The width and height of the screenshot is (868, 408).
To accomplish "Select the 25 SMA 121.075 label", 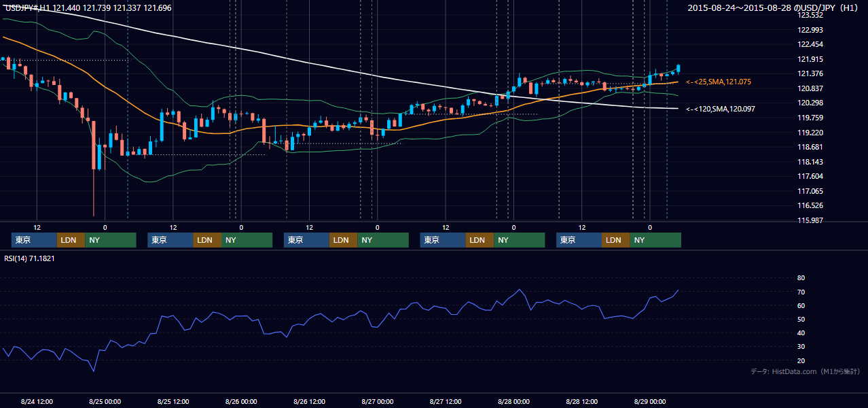I will click(x=718, y=82).
